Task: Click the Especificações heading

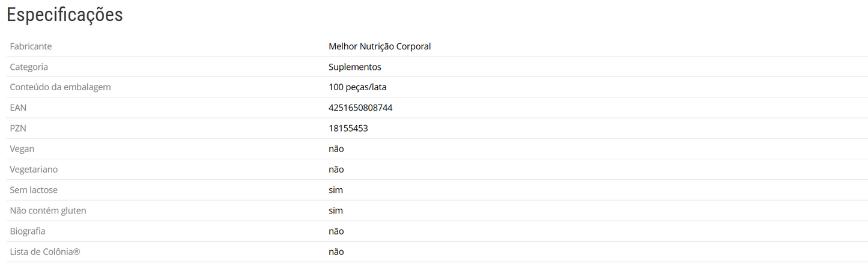Action: (x=65, y=15)
